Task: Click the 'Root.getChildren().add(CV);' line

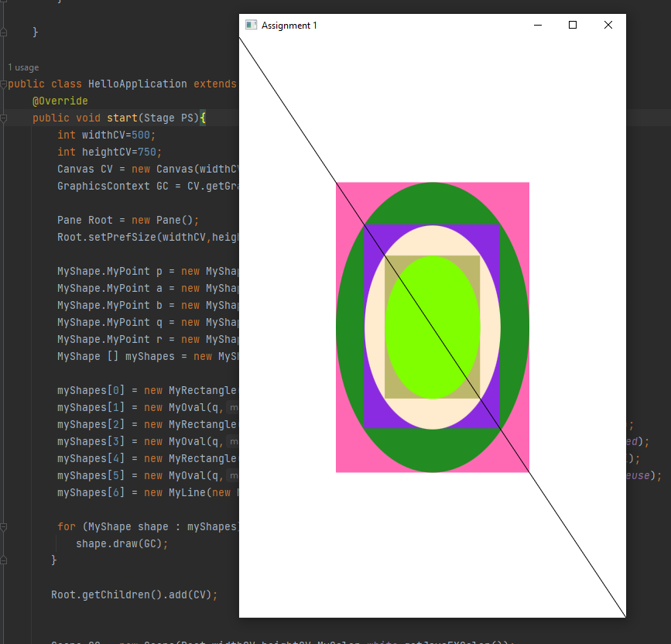Action: click(x=135, y=595)
